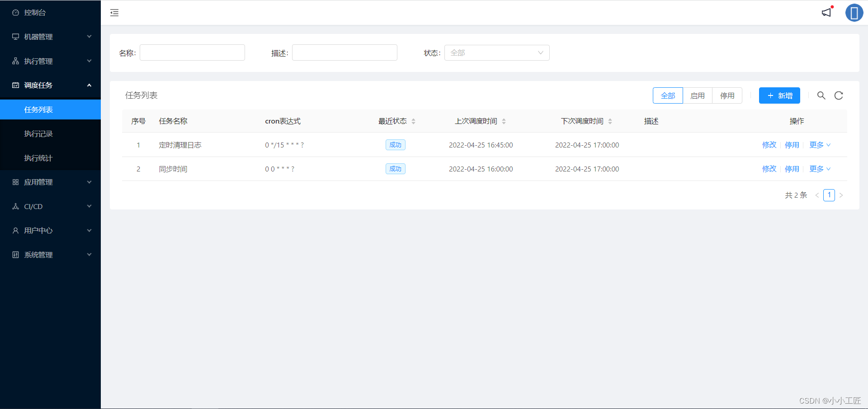Filter tasks to show only 启用
The height and width of the screenshot is (409, 868).
[698, 95]
